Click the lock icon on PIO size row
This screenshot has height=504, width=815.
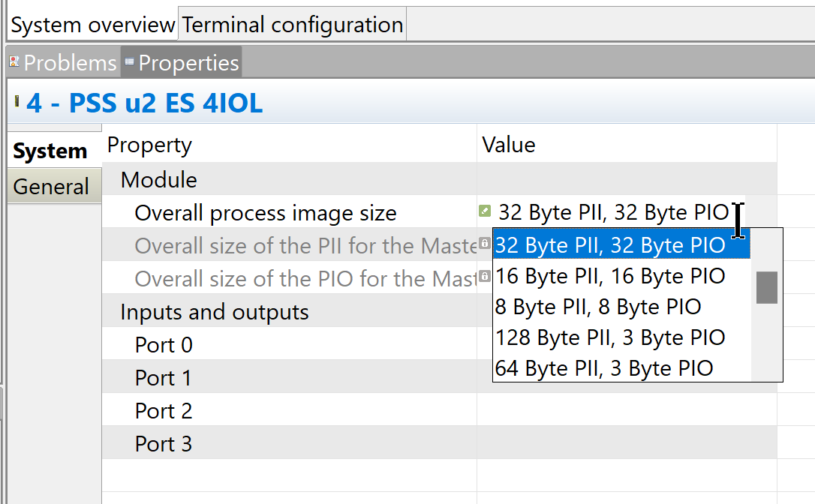coord(485,276)
